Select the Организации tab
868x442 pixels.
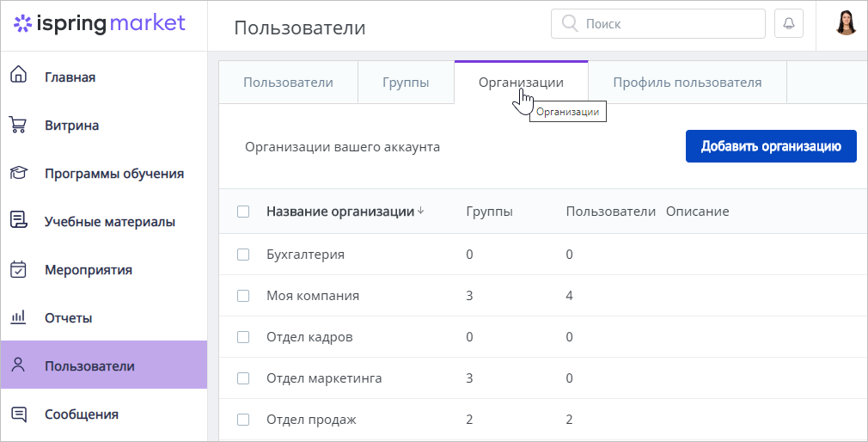521,83
